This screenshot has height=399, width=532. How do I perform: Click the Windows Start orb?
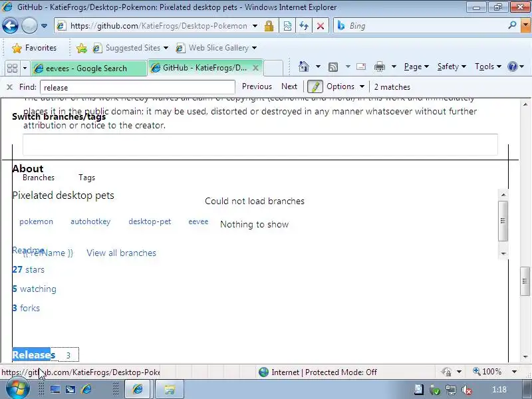pyautogui.click(x=17, y=389)
